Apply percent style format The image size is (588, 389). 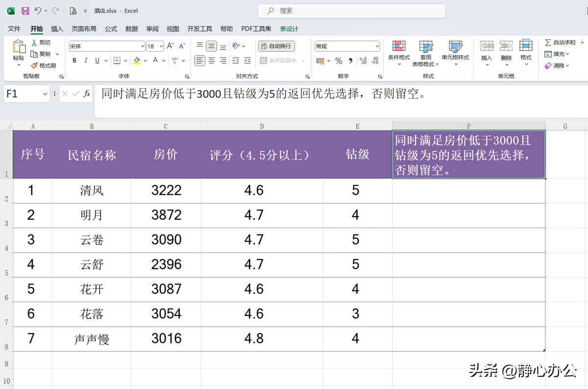click(339, 61)
